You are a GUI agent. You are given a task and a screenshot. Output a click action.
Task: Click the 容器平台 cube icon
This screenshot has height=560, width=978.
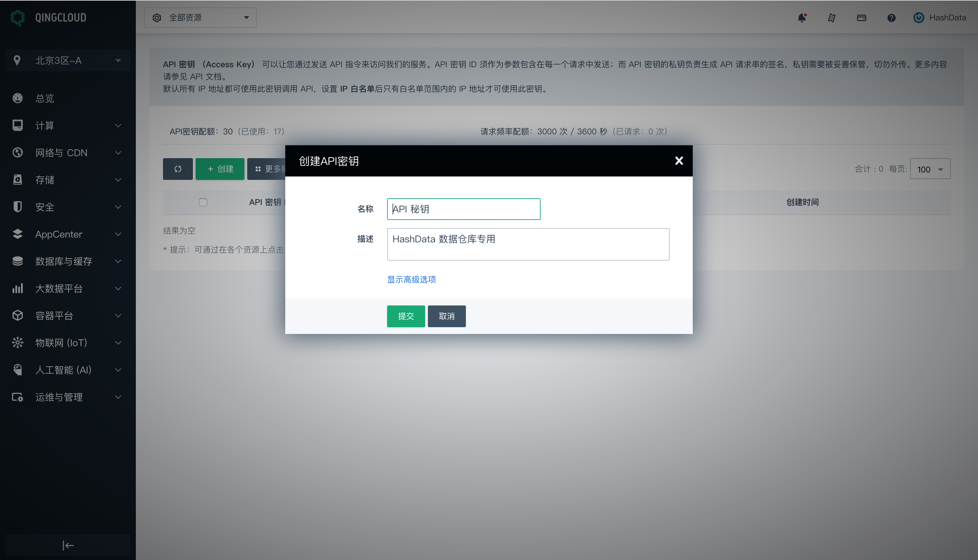coord(18,315)
